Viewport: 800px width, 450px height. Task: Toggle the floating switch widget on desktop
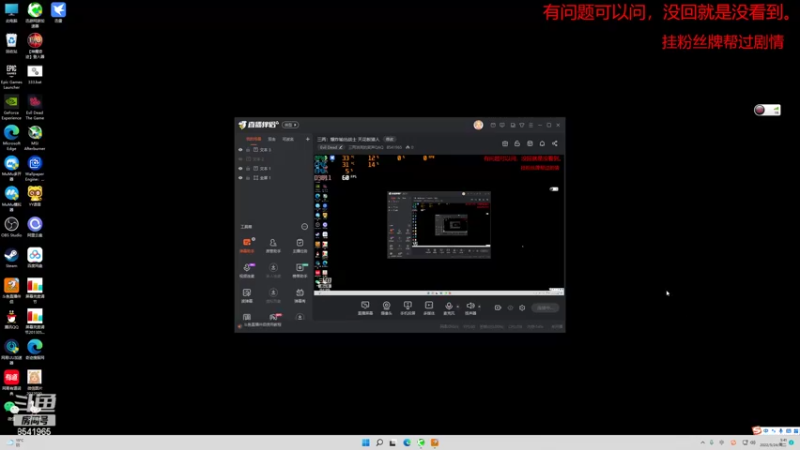click(x=767, y=110)
